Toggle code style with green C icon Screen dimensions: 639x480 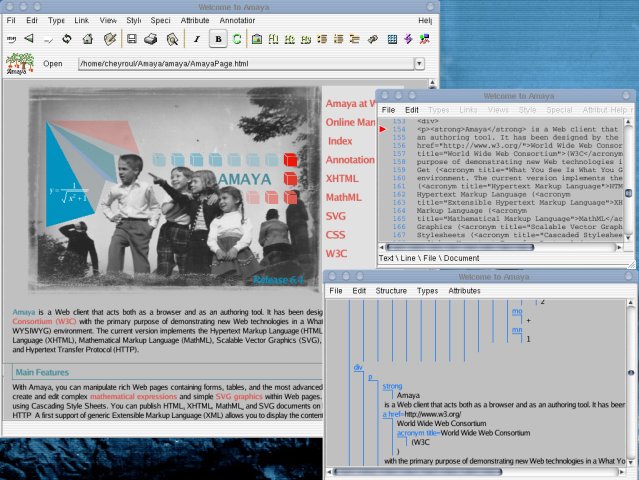click(x=237, y=39)
